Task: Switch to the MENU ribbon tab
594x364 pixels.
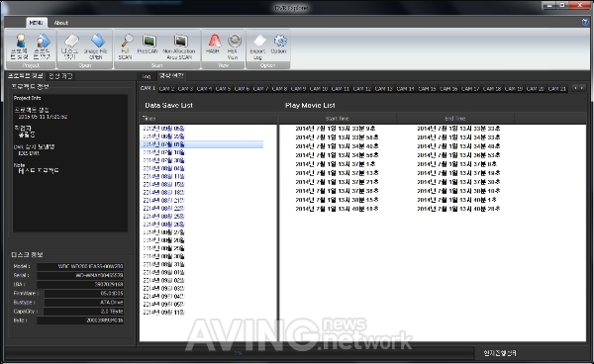Action: [37, 23]
